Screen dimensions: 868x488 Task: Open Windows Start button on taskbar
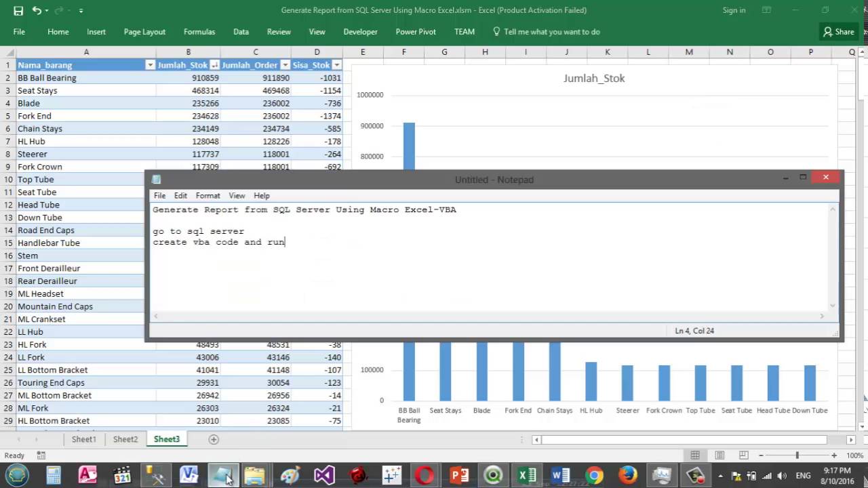(x=18, y=475)
